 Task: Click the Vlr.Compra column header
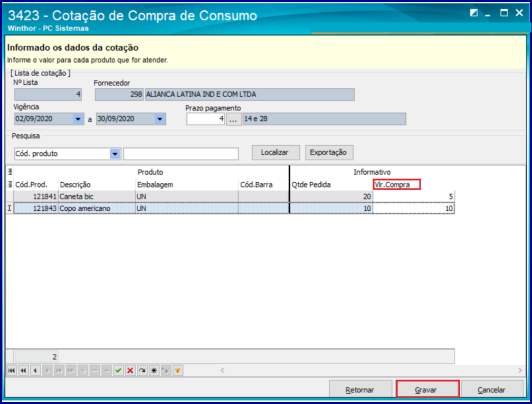tap(397, 185)
